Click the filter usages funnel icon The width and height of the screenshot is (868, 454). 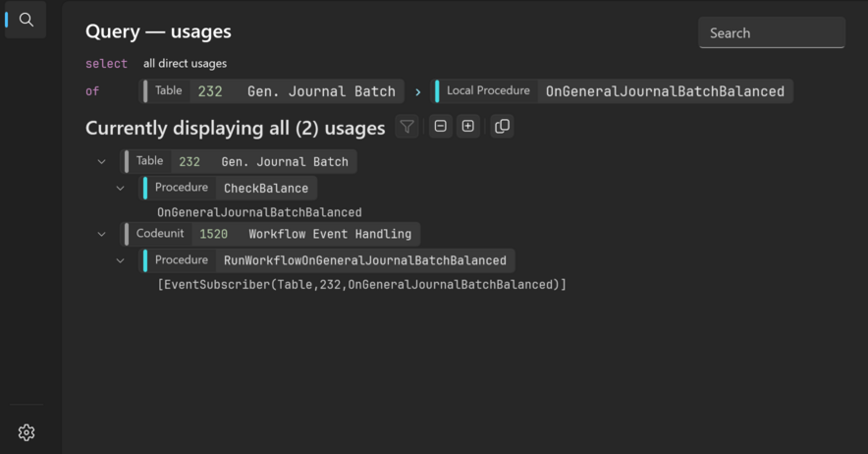(407, 127)
